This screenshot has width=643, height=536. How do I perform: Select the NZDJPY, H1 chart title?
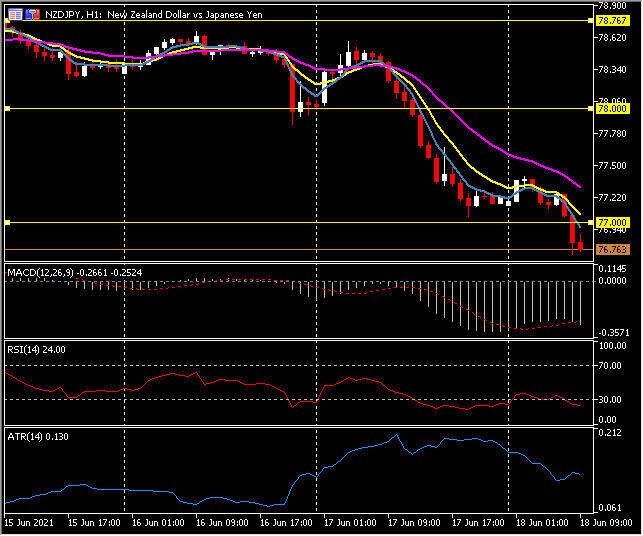click(153, 15)
